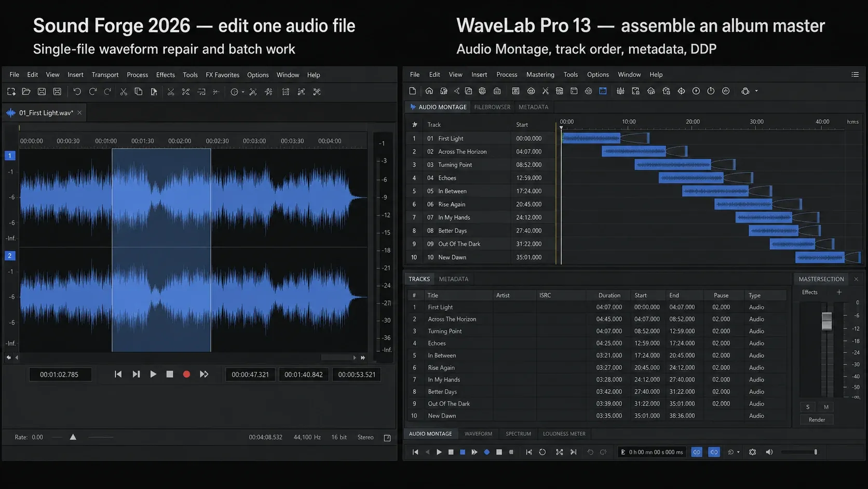The width and height of the screenshot is (868, 489).
Task: Click Undo arrow icon in Sound Forge toolbar
Action: [77, 91]
